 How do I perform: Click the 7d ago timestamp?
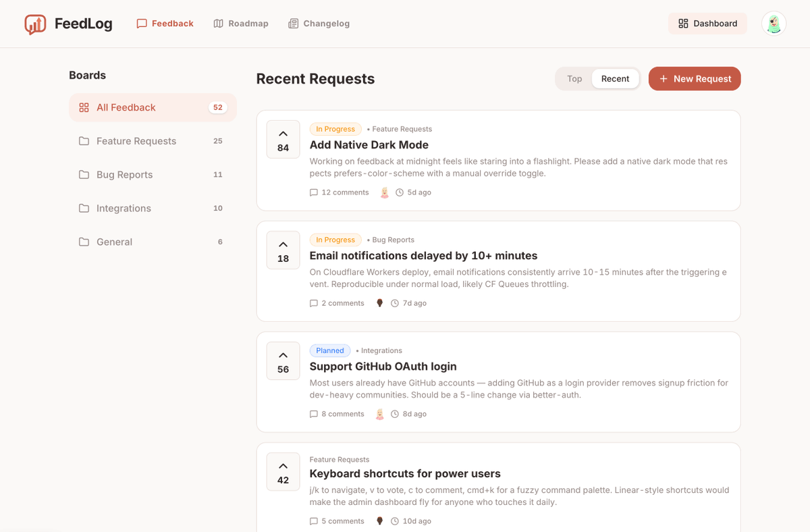point(408,303)
